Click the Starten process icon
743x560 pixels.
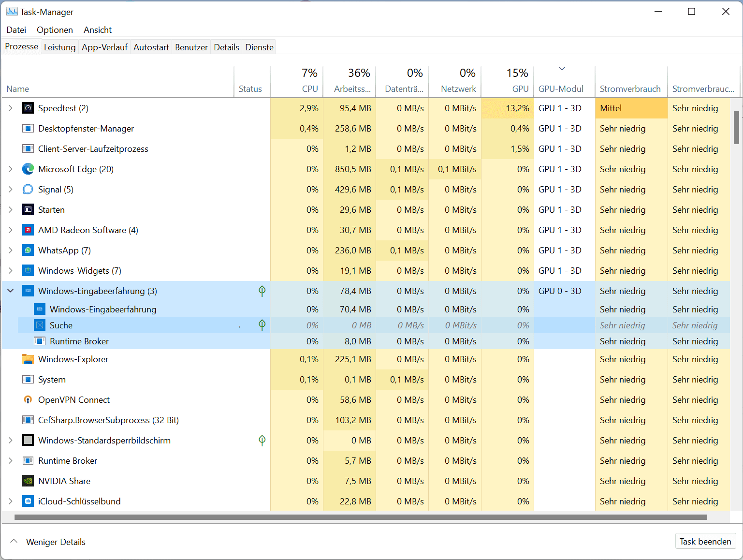pos(28,210)
